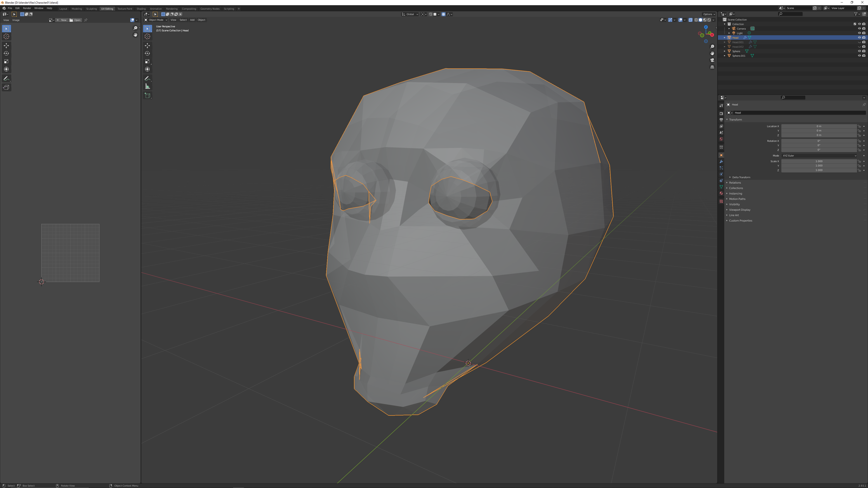Viewport: 868px width, 488px height.
Task: Open the Global transform orientation dropdown
Action: click(410, 14)
